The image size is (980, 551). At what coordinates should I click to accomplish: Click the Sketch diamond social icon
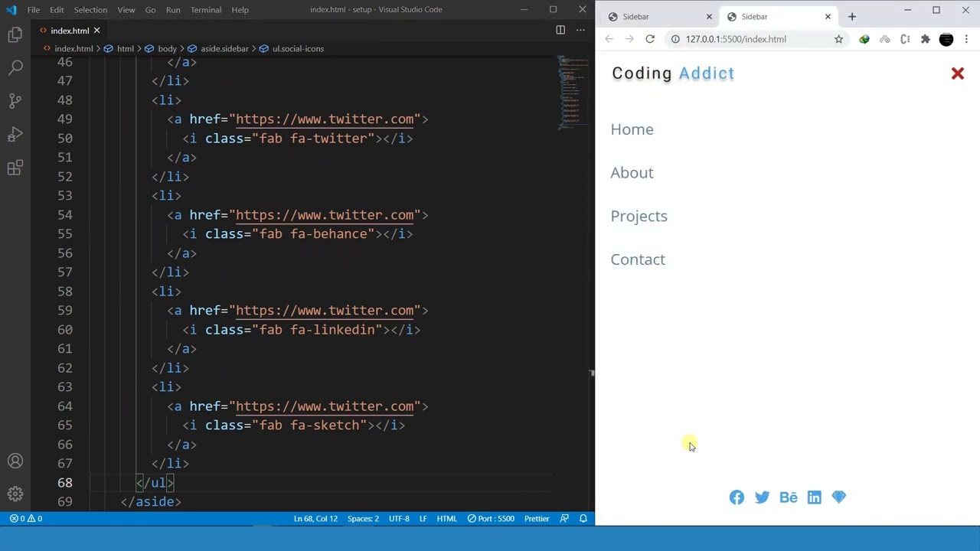[x=839, y=497]
